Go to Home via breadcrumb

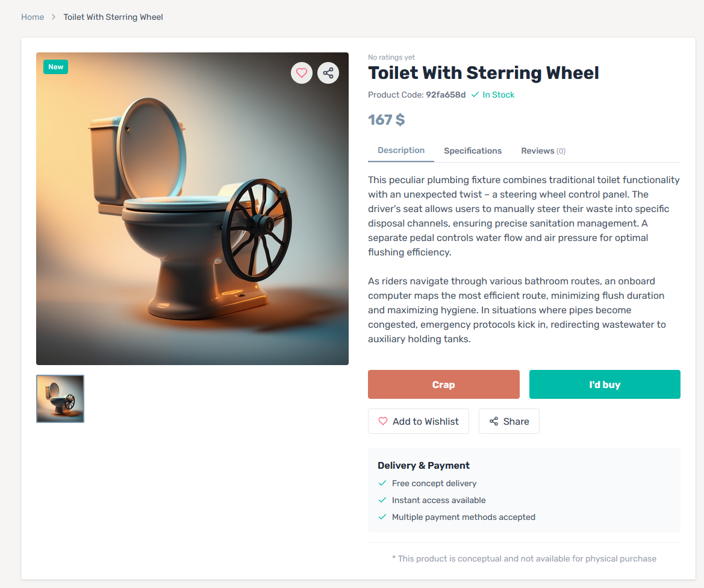coord(33,17)
